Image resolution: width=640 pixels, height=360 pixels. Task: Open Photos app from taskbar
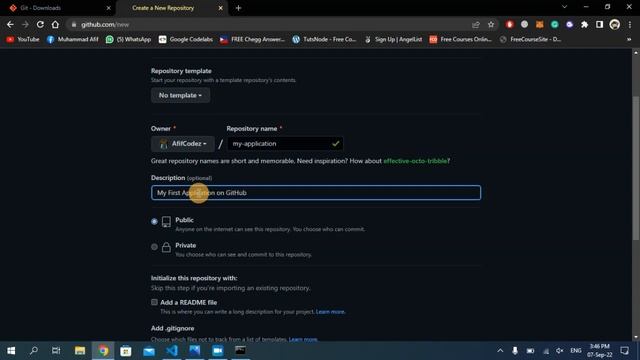point(195,351)
